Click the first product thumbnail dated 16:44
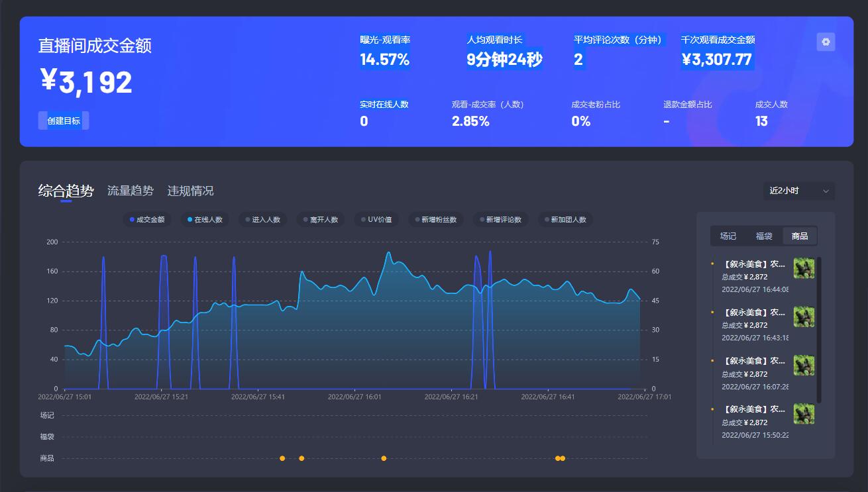 click(804, 268)
